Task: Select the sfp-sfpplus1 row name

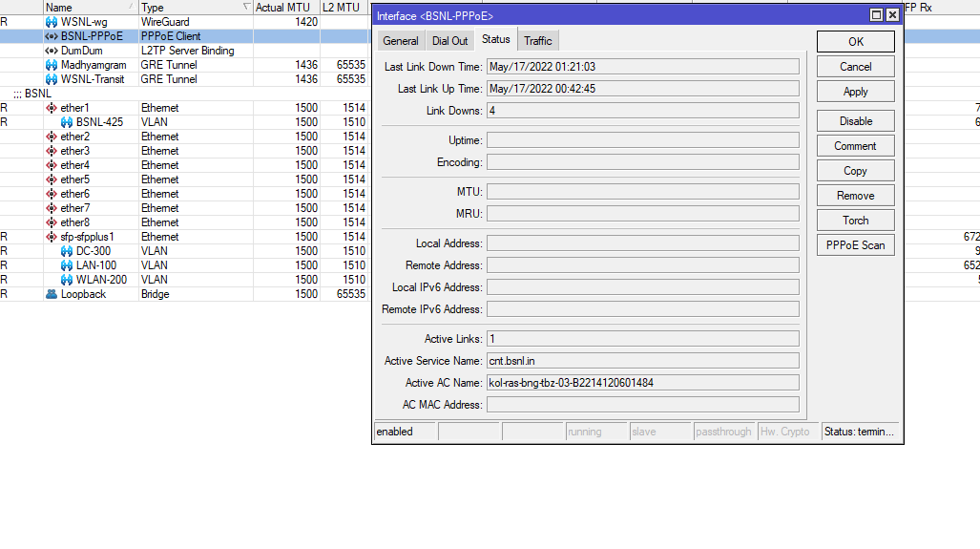Action: pyautogui.click(x=87, y=238)
